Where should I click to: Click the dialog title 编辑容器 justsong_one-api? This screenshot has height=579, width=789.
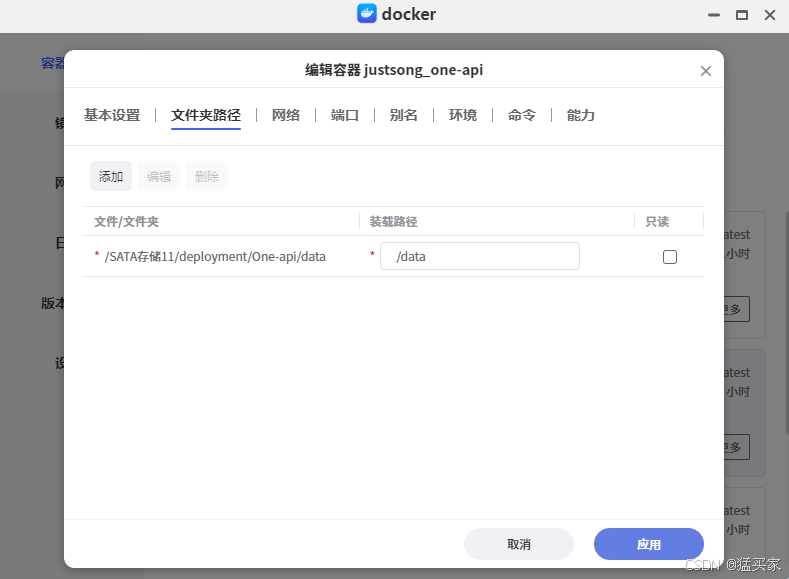(394, 69)
